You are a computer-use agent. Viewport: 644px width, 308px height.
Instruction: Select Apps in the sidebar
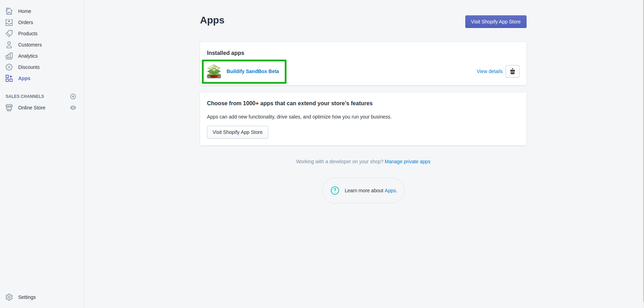[24, 78]
